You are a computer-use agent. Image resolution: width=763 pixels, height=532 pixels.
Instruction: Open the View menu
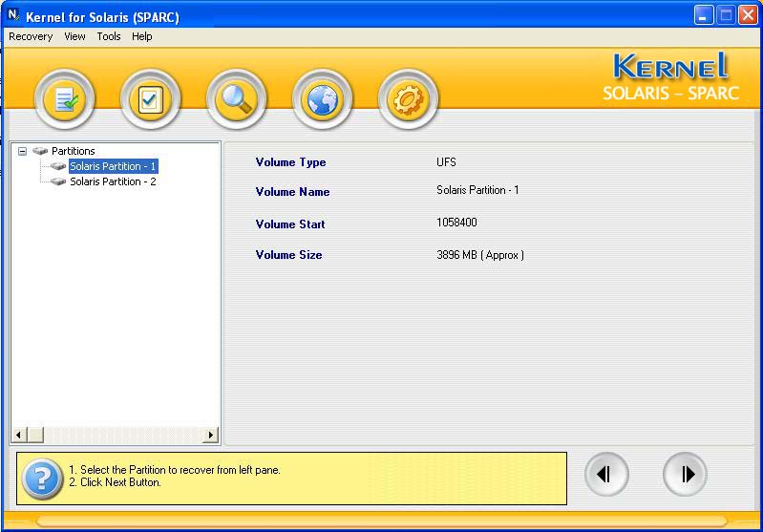coord(74,36)
